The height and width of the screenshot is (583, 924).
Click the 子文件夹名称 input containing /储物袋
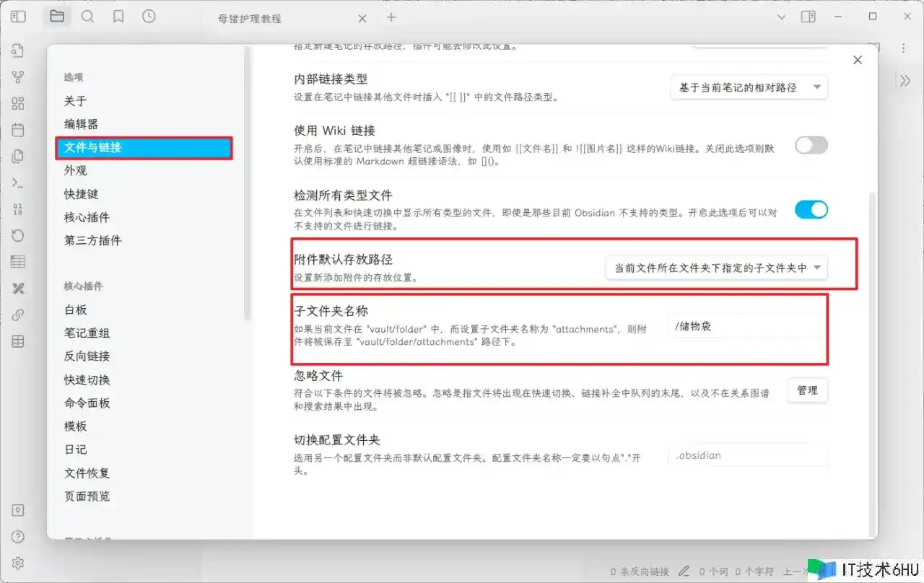[x=748, y=325]
